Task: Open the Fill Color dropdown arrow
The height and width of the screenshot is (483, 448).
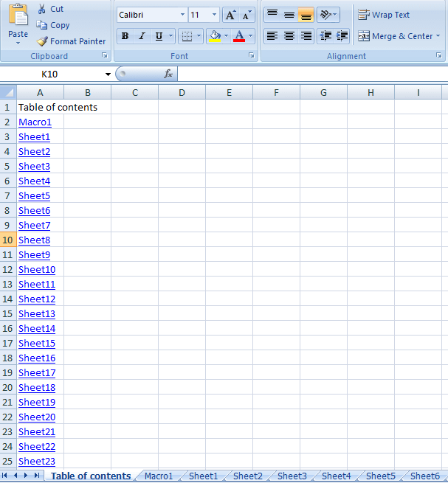Action: pyautogui.click(x=227, y=36)
